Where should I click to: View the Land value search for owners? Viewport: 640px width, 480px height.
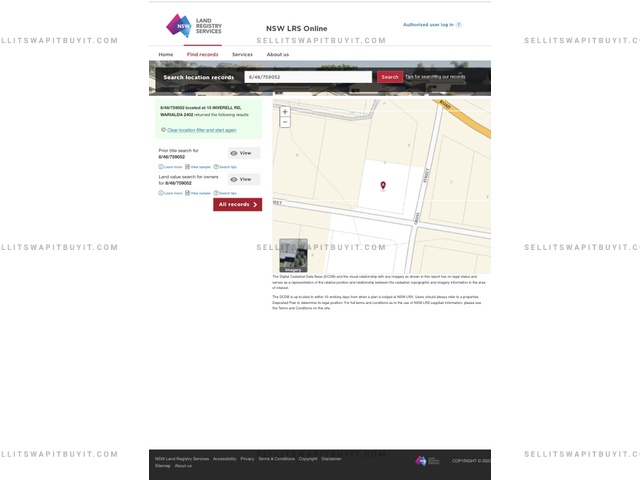[241, 179]
